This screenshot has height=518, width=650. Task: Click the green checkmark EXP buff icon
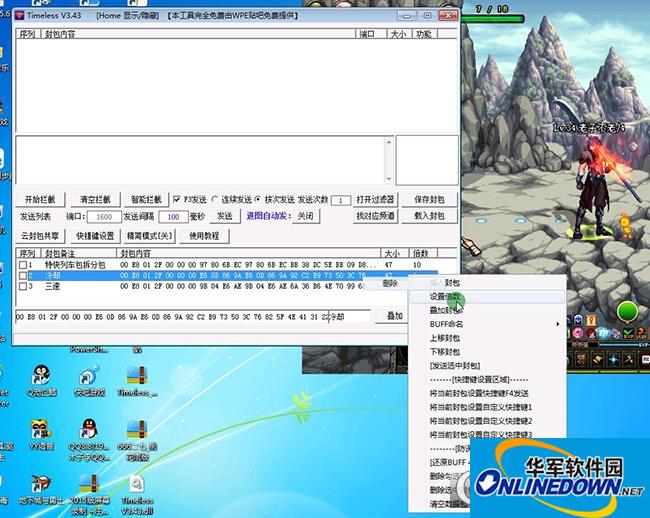point(629,333)
